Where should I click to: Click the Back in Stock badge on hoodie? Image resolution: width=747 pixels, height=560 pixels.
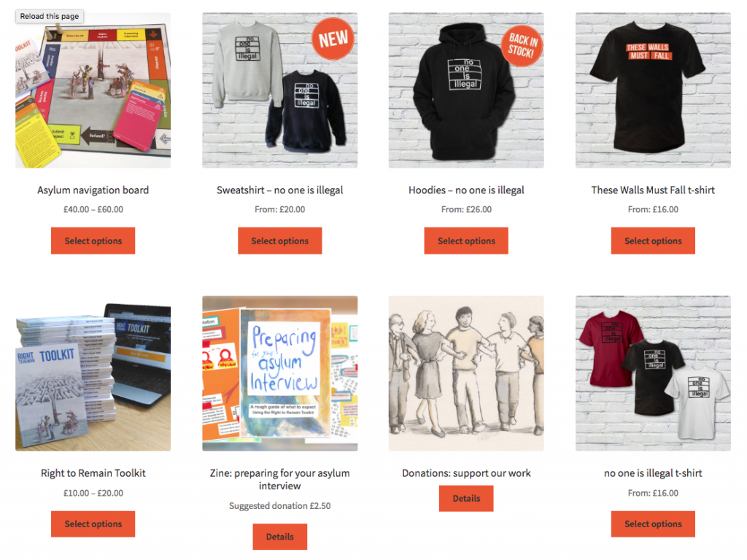click(522, 45)
